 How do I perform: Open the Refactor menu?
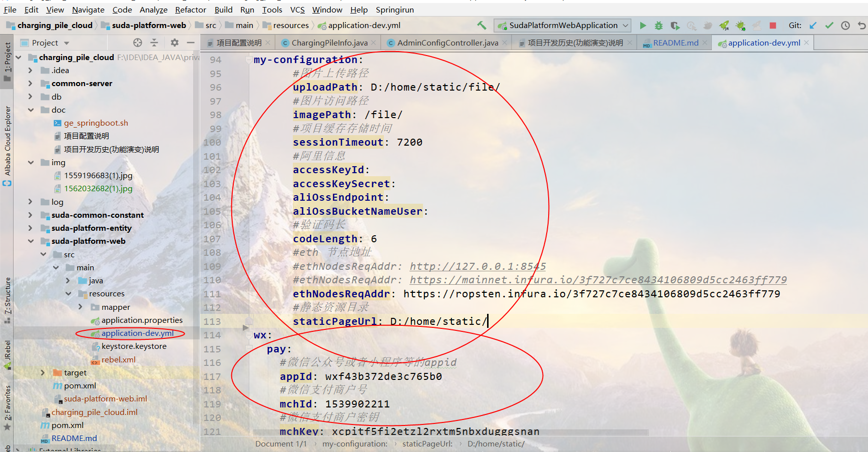click(190, 10)
